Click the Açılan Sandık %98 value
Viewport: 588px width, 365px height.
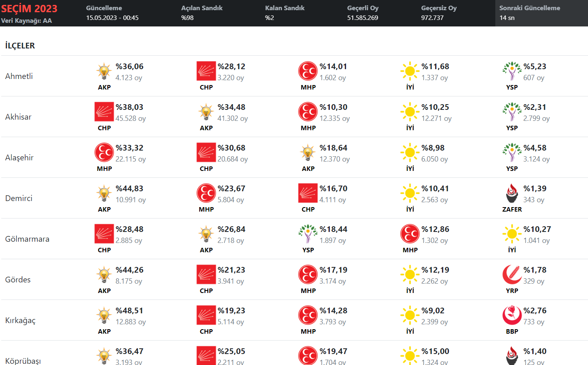click(187, 18)
